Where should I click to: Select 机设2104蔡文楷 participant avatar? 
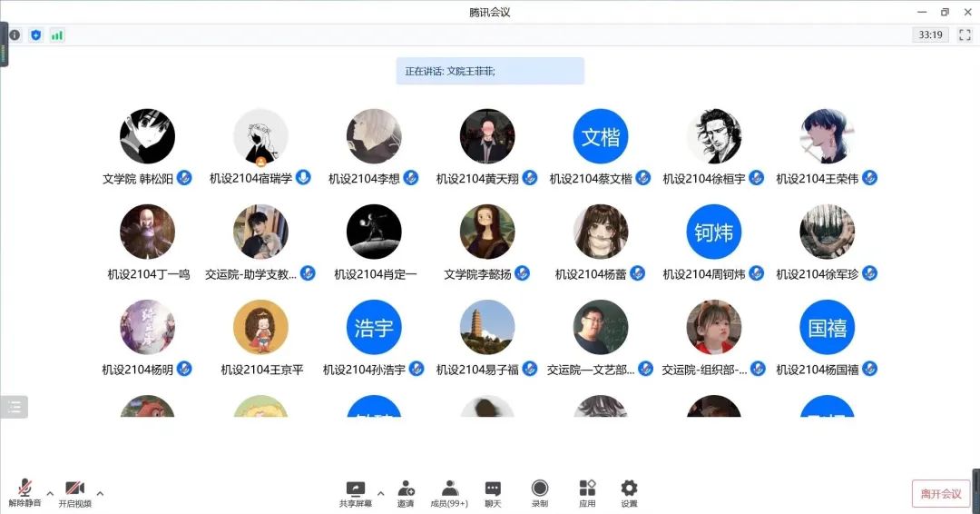(600, 136)
